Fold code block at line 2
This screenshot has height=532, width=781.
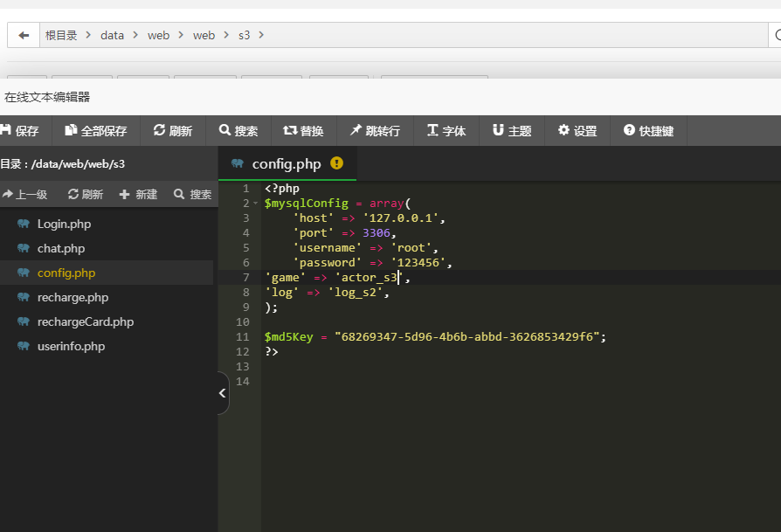[255, 204]
